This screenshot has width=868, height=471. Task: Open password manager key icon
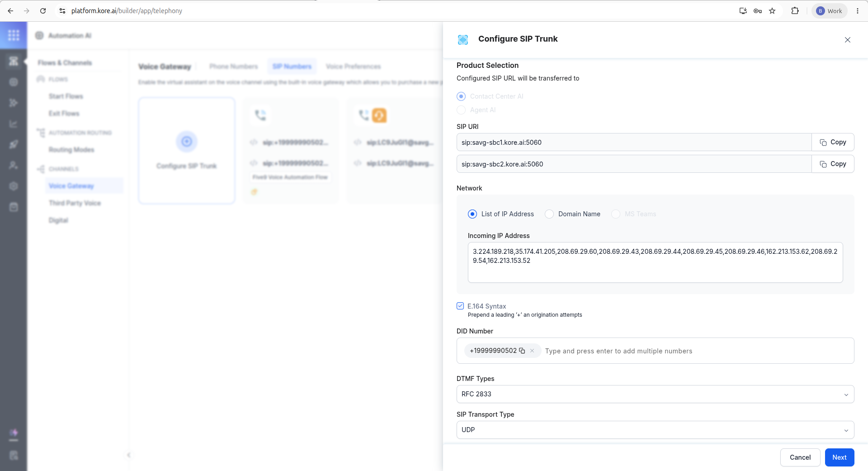pyautogui.click(x=758, y=11)
